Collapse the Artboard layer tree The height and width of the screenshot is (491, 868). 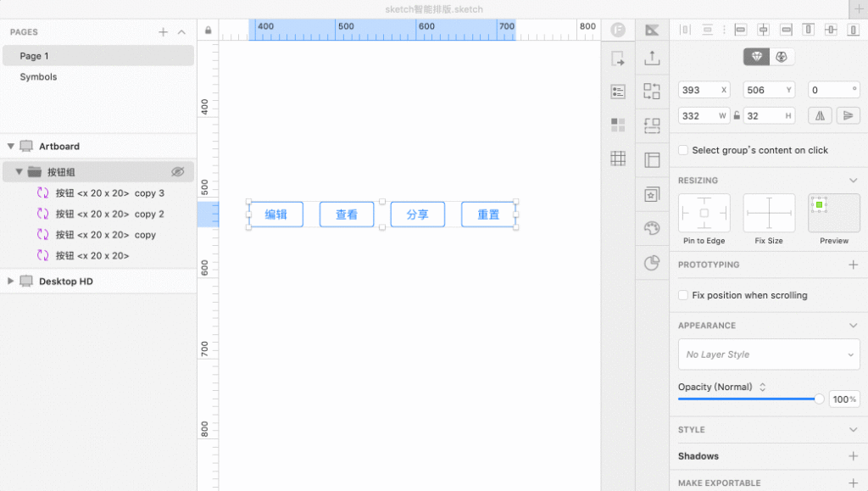[10, 146]
